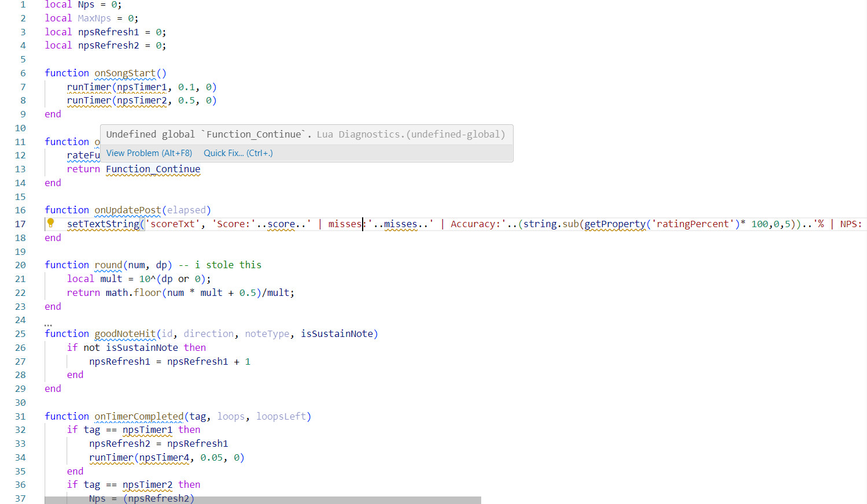Click "Quick Fix... (Ctrl+.)" in the diagnostic popup
This screenshot has width=867, height=504.
tap(238, 153)
